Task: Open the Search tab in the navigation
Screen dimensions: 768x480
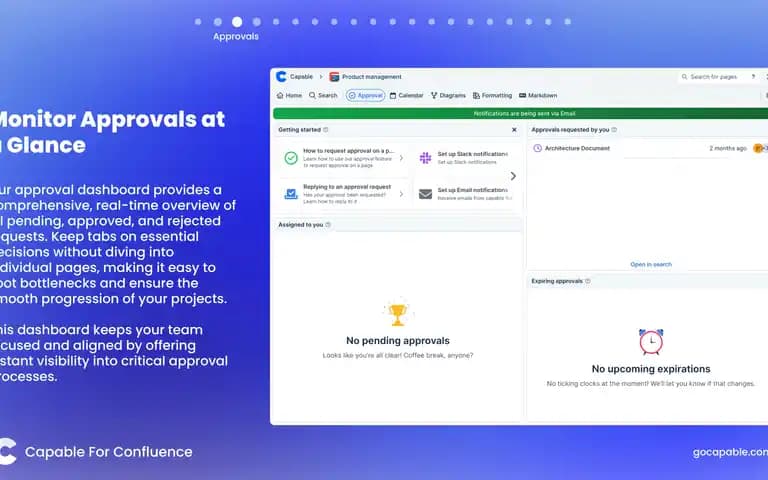Action: pos(323,96)
